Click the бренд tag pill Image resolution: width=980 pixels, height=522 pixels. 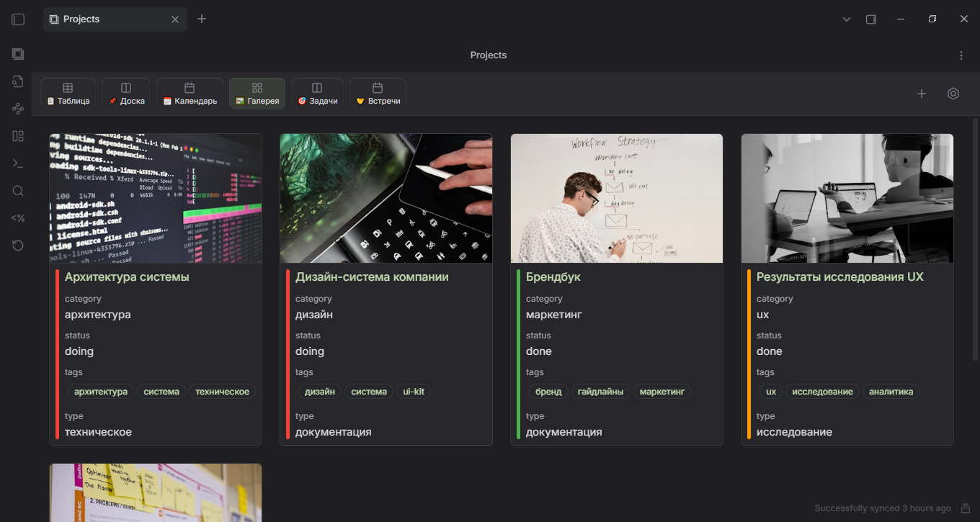click(548, 392)
